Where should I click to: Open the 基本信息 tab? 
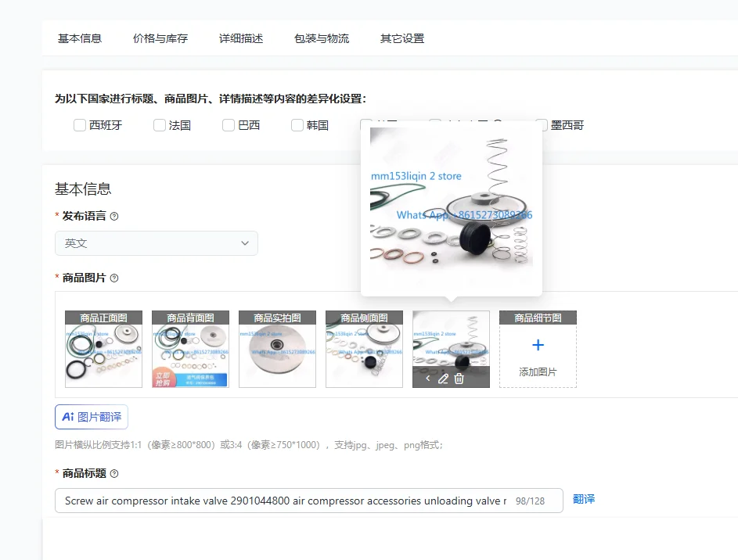(80, 38)
